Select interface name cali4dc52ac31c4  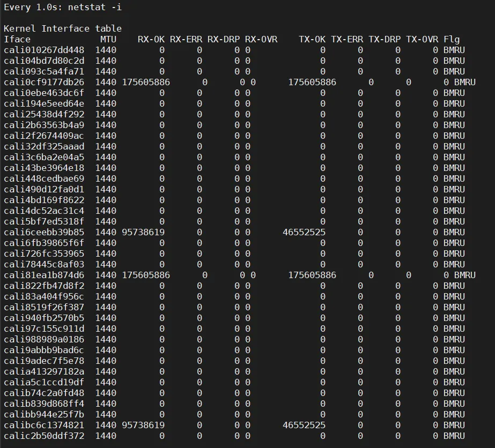[x=44, y=211]
